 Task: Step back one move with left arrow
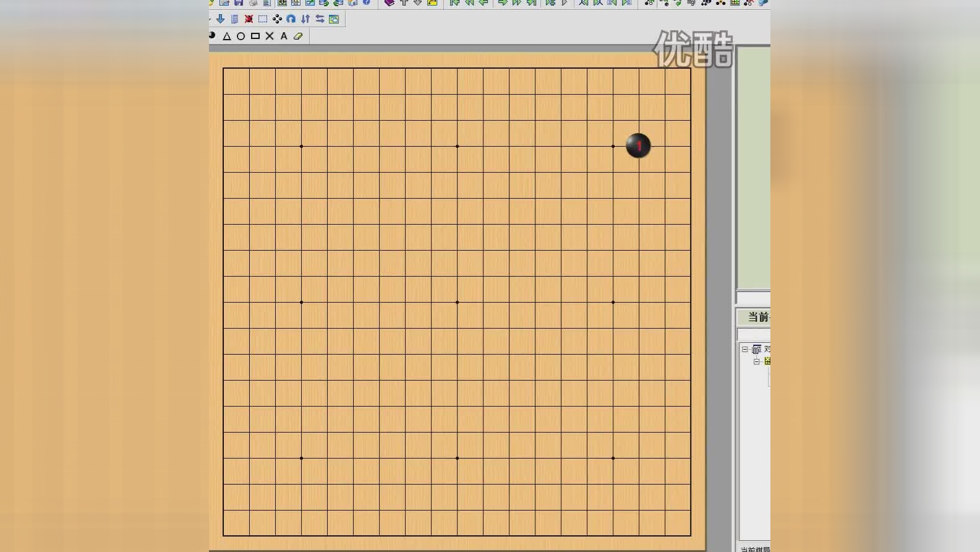(x=484, y=2)
